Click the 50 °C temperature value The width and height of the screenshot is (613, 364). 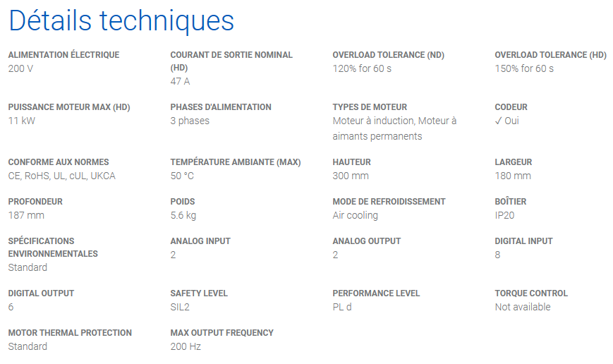182,176
